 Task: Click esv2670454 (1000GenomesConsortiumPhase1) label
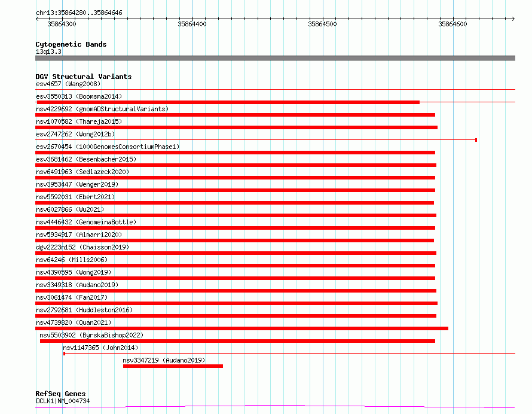pyautogui.click(x=108, y=147)
